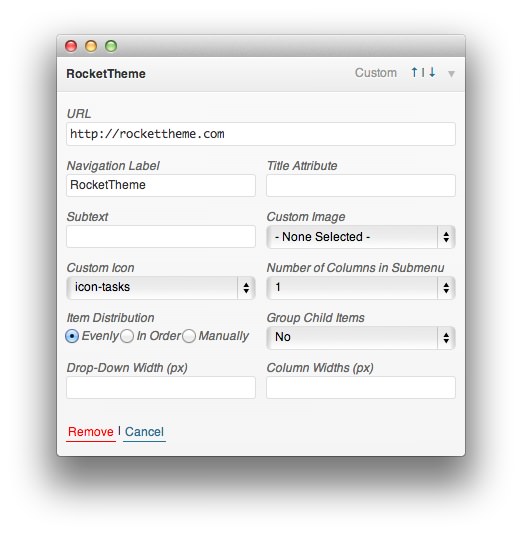Open the Custom Image dropdown
The image size is (522, 535).
pyautogui.click(x=361, y=237)
